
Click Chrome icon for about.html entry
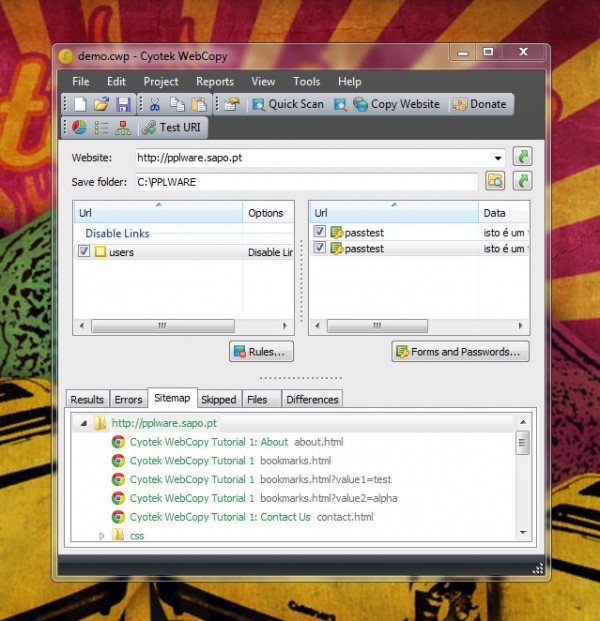coord(118,442)
